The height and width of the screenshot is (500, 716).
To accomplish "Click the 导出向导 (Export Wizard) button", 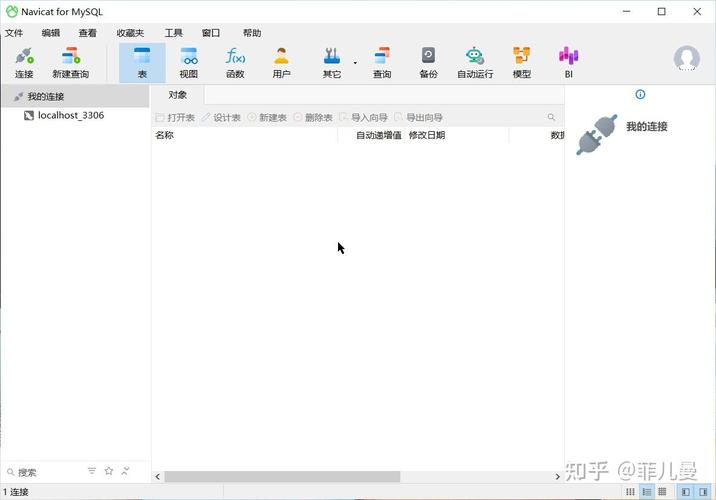I will 419,117.
